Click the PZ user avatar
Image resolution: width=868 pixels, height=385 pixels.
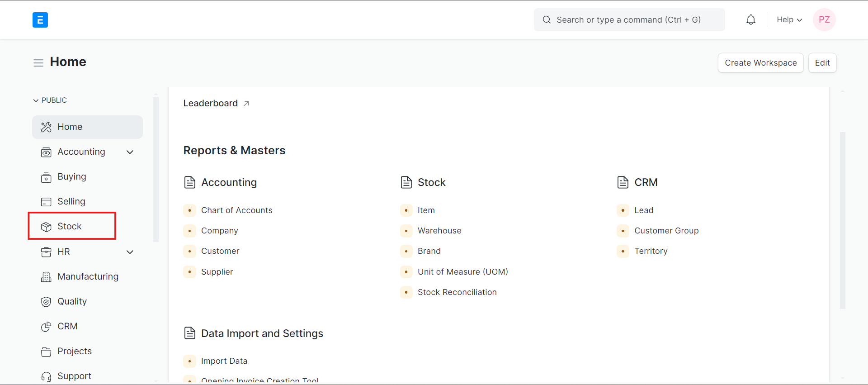coord(824,20)
